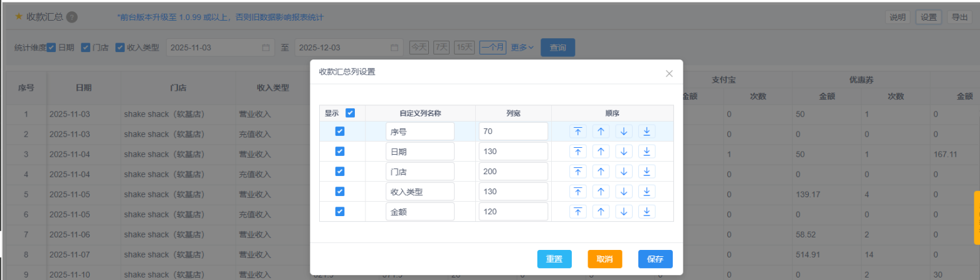Open the end date picker 2025-12-03
The height and width of the screenshot is (280, 980).
[x=349, y=48]
